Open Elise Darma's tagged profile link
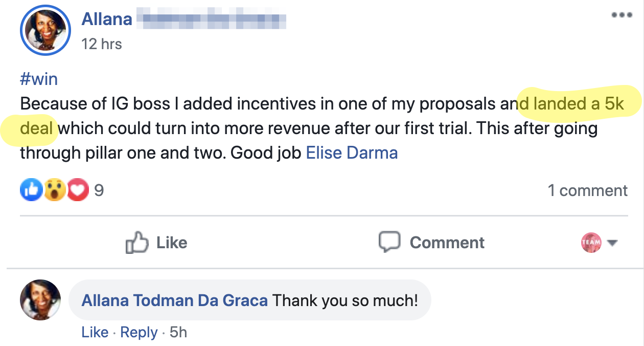The height and width of the screenshot is (346, 644). (352, 153)
